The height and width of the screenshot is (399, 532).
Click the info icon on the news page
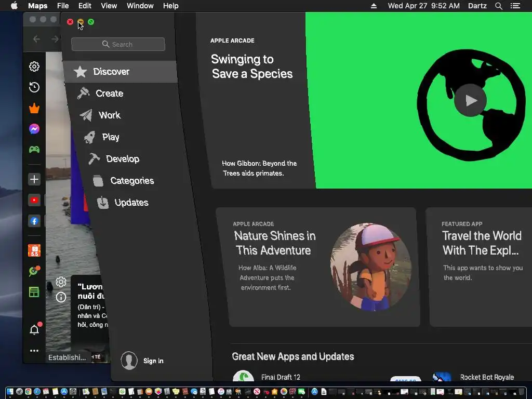(61, 298)
